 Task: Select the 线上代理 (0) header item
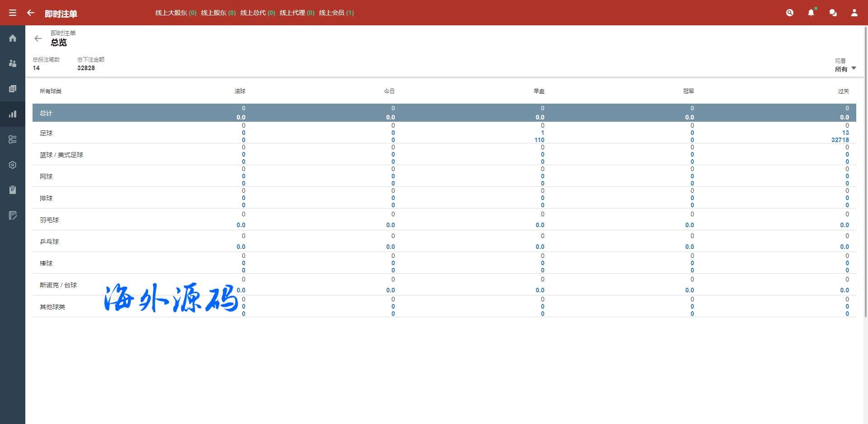[297, 13]
